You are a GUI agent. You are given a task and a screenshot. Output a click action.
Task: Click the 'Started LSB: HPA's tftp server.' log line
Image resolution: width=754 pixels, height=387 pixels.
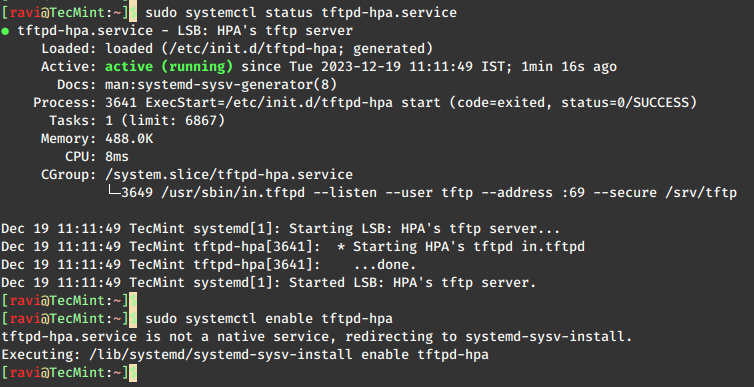412,283
